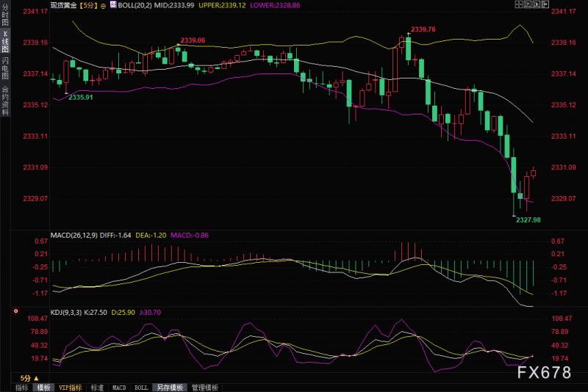Click the red marker icon beside KDJ
This screenshot has width=588, height=392.
(15, 311)
